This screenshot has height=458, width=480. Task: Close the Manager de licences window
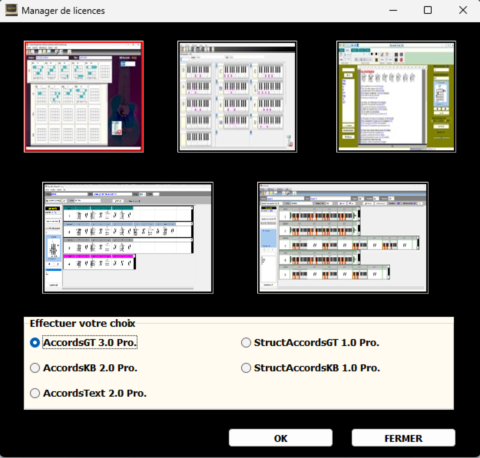[x=463, y=10]
